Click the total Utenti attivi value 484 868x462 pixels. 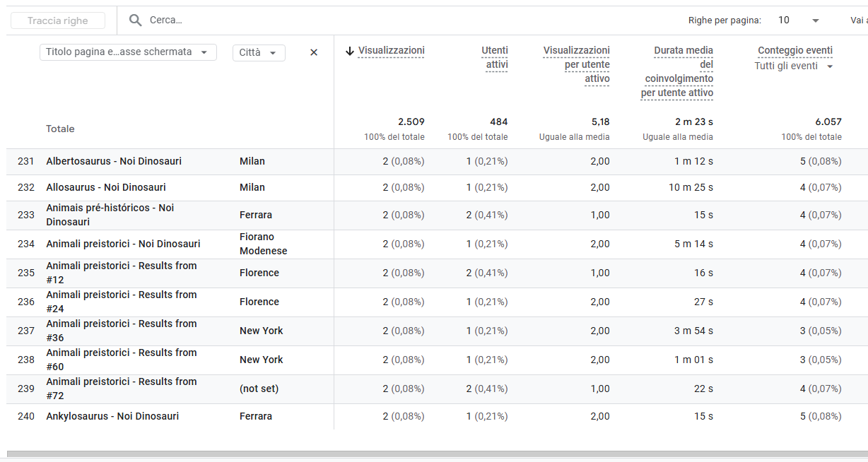[x=499, y=122]
